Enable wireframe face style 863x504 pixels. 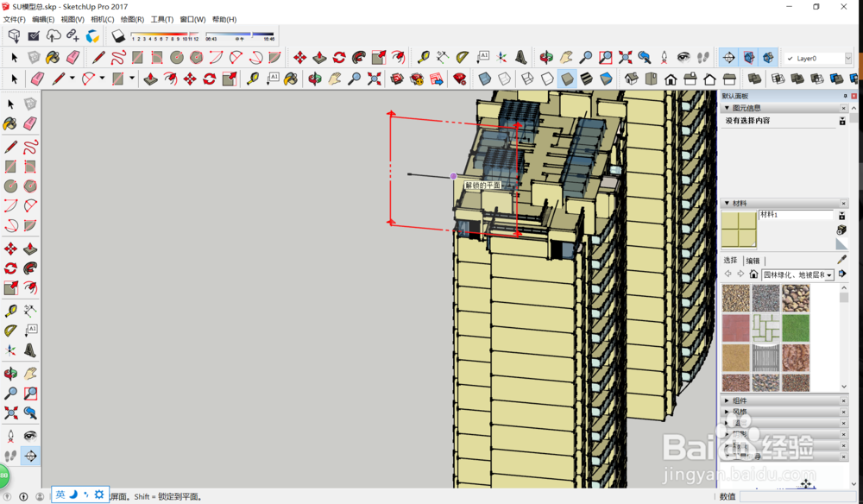527,79
